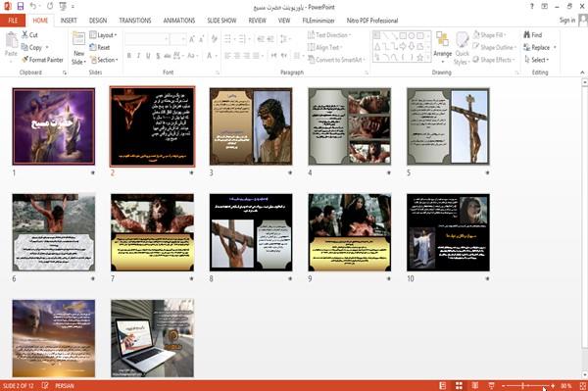The image size is (588, 391).
Task: Select slide 5 thumbnail with crucifix
Action: coord(448,126)
